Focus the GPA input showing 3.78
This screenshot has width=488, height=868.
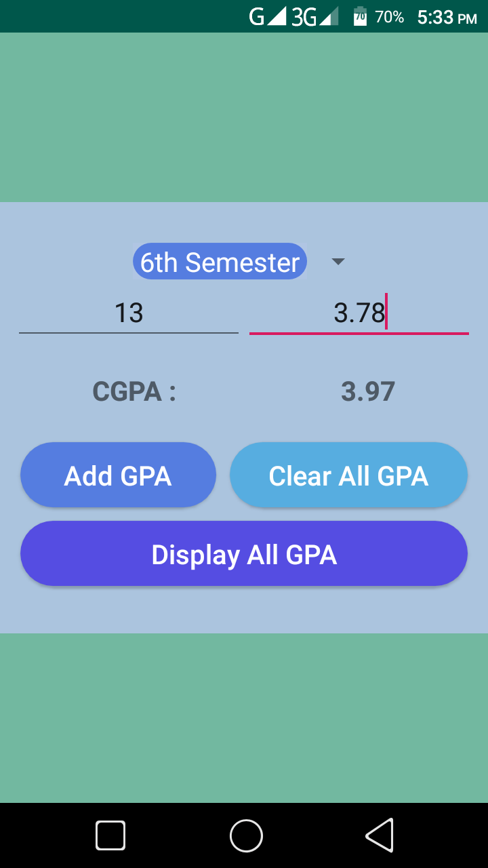tap(359, 313)
